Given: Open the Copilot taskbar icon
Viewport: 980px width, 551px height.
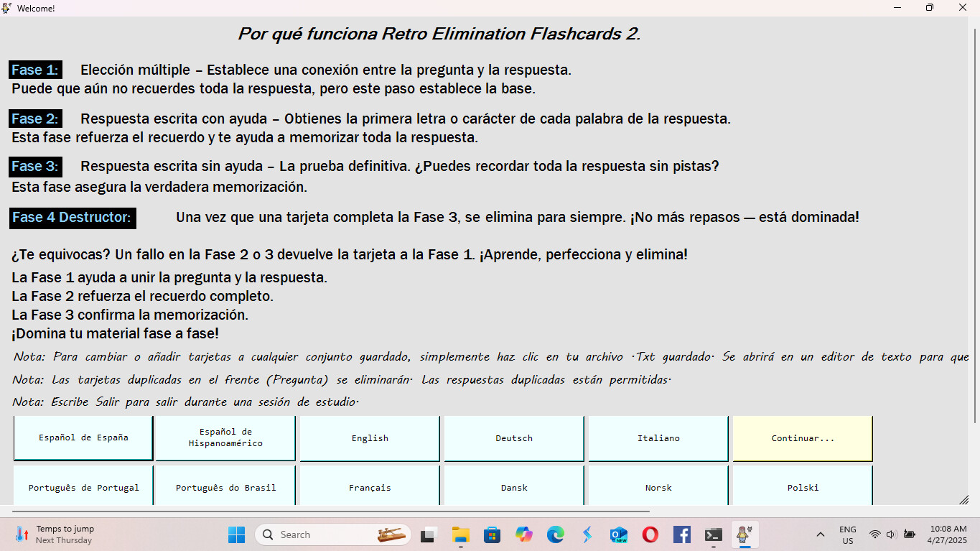Looking at the screenshot, I should coord(524,534).
